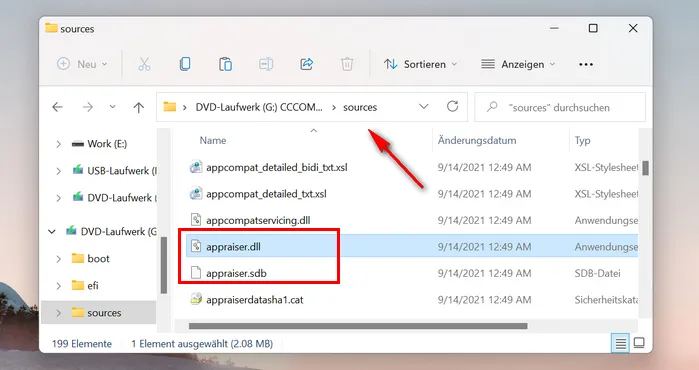Image resolution: width=699 pixels, height=370 pixels.
Task: Expand the sources folder node
Action: (x=58, y=313)
